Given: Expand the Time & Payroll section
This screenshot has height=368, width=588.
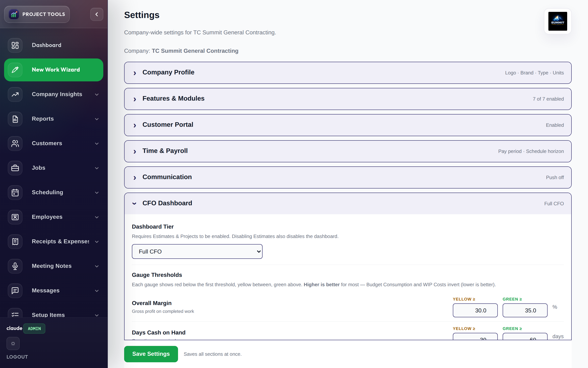Looking at the screenshot, I should [x=348, y=151].
